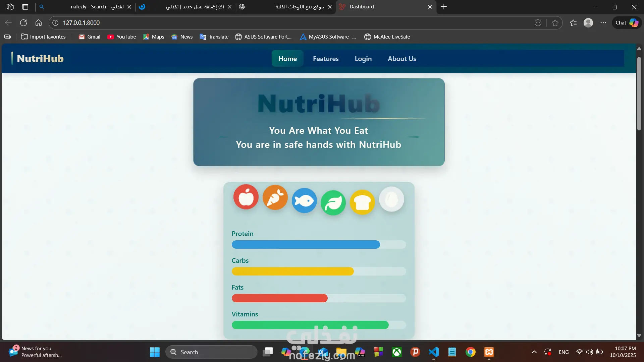Select the orange carrot food icon

click(275, 198)
